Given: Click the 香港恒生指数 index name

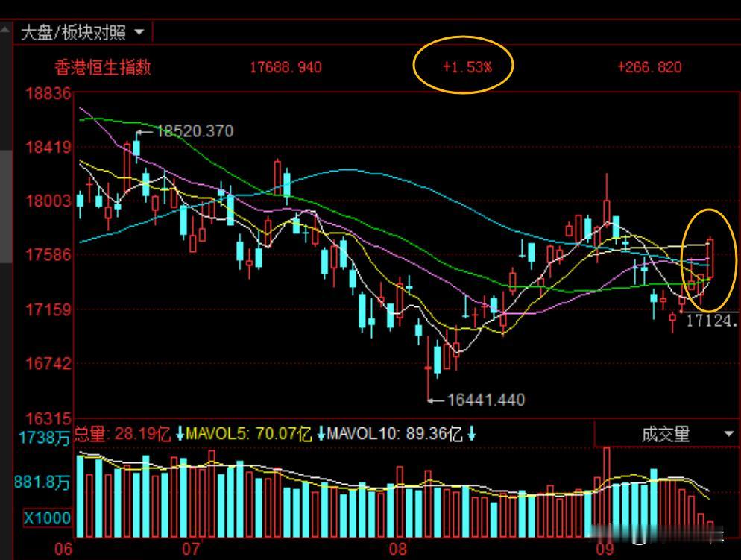Looking at the screenshot, I should coord(103,68).
